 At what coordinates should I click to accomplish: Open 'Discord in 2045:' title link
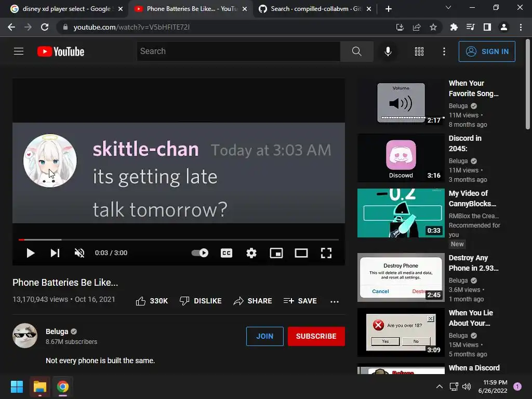coord(465,143)
